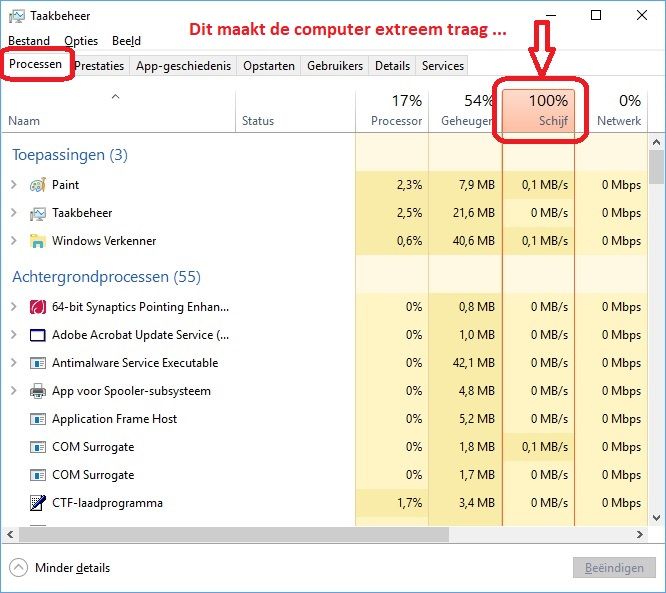Viewport: 666px width, 593px height.
Task: Switch to the Opstarten tab
Action: coord(269,66)
